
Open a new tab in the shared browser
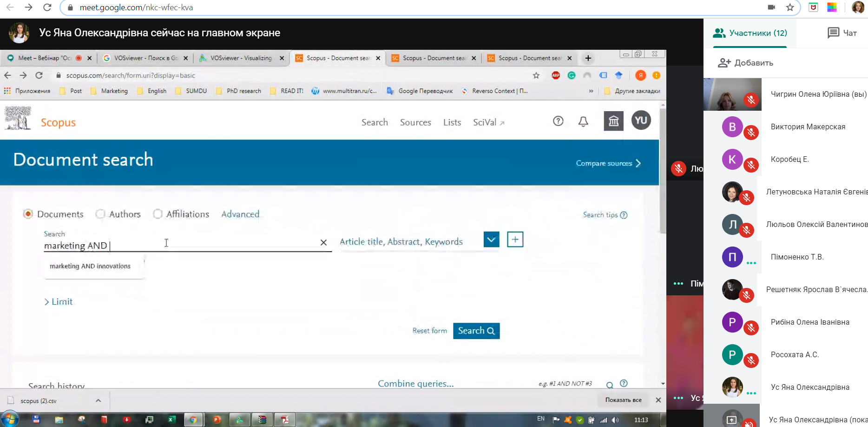coord(588,58)
